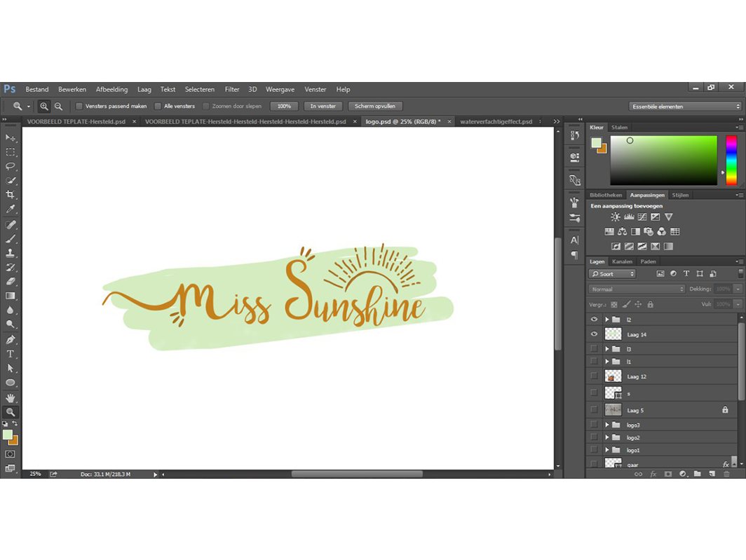Image resolution: width=746 pixels, height=560 pixels.
Task: Select the Rectangular Marquee tool
Action: pyautogui.click(x=11, y=152)
